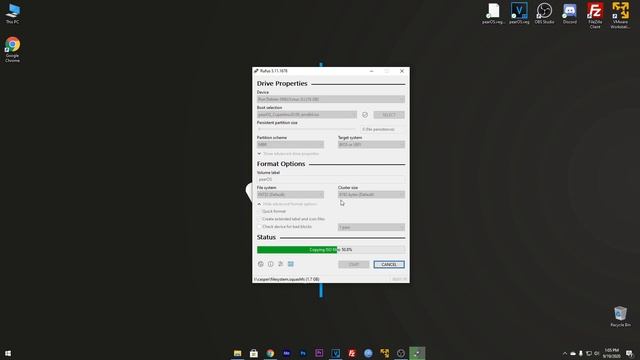This screenshot has height=360, width=640.
Task: Expand advanced drive properties
Action: tap(289, 154)
